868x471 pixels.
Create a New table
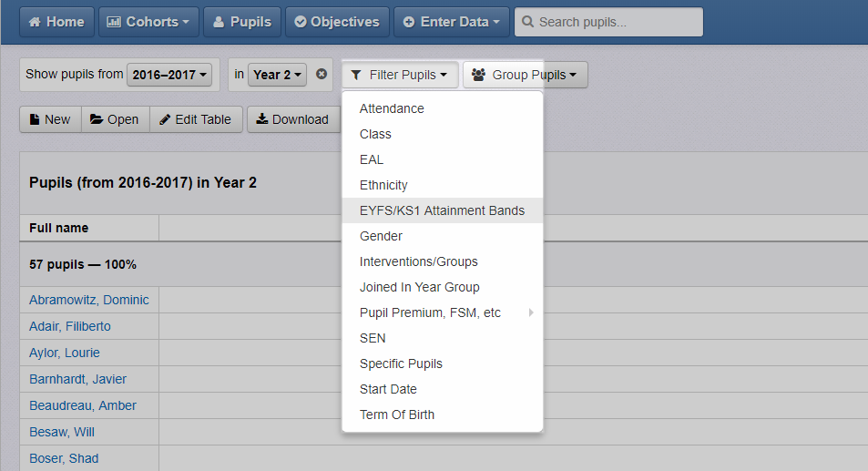(x=50, y=119)
